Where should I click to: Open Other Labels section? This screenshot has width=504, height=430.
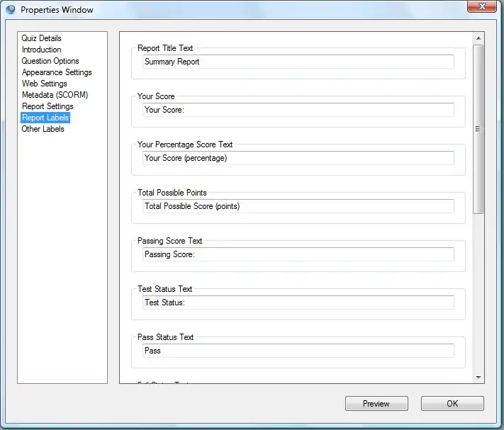pyautogui.click(x=43, y=129)
